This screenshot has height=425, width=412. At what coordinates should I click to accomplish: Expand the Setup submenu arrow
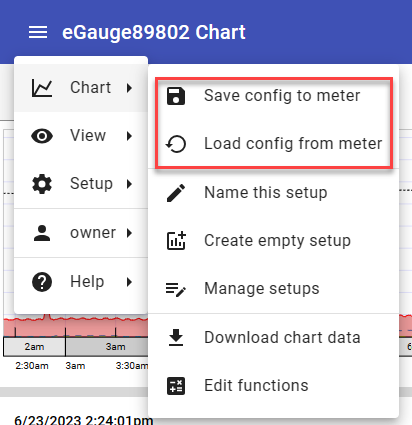point(129,184)
